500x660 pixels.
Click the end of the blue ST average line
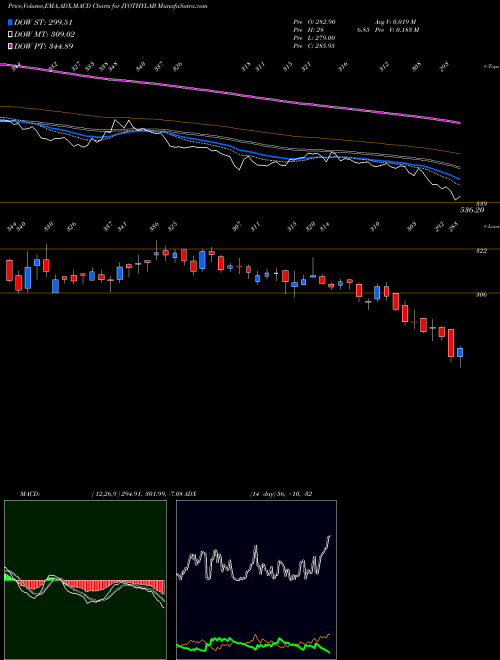click(x=459, y=178)
